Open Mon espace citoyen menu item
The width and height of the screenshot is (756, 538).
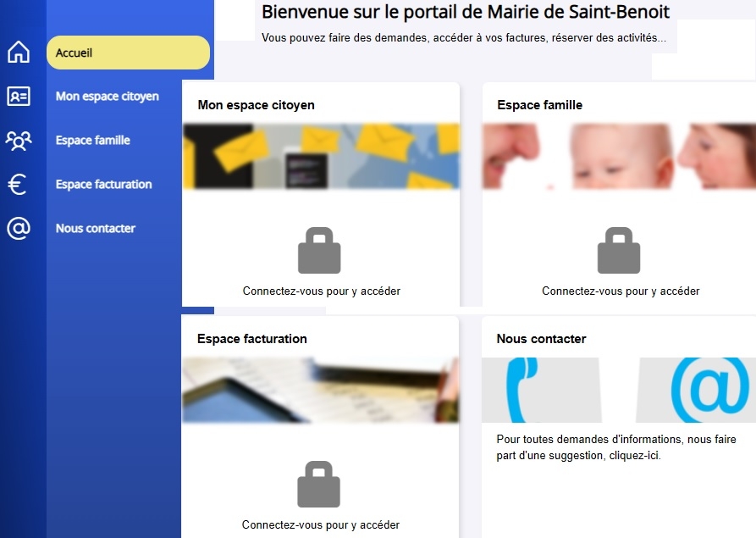pyautogui.click(x=107, y=97)
